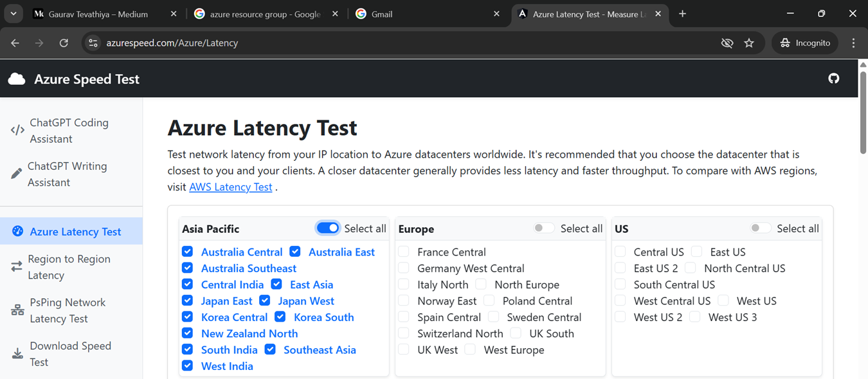Check the France Central checkbox
The width and height of the screenshot is (868, 379).
click(404, 252)
